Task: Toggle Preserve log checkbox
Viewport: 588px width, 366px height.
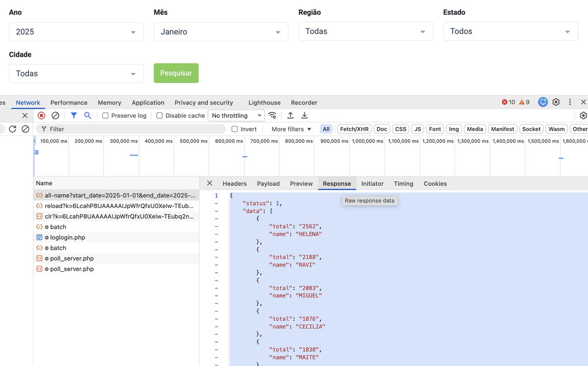Action: click(105, 116)
